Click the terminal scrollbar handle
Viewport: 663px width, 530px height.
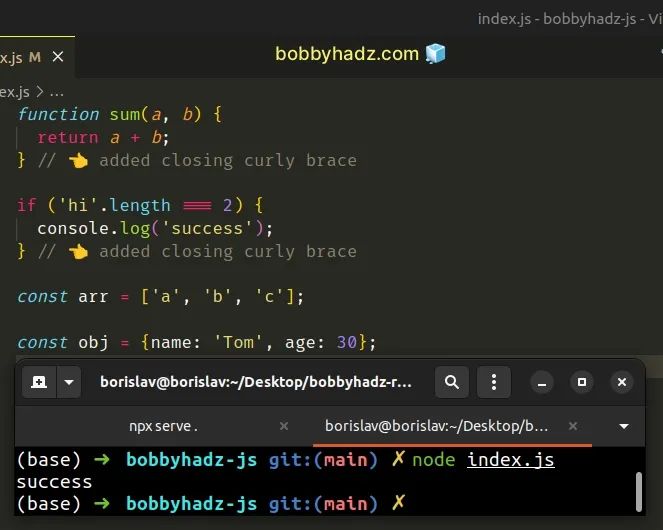pyautogui.click(x=639, y=492)
